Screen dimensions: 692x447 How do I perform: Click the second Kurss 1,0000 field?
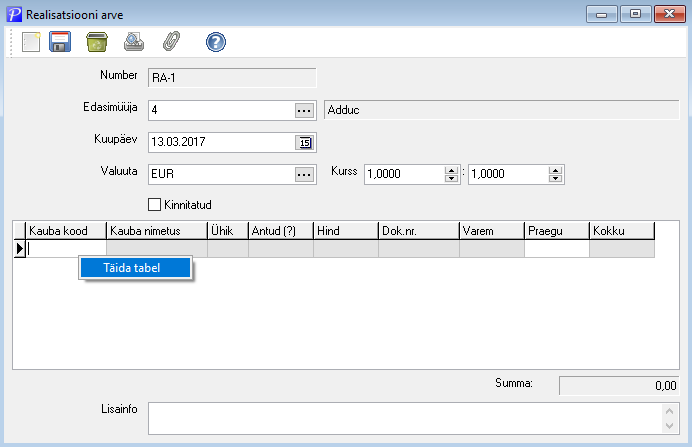point(508,174)
